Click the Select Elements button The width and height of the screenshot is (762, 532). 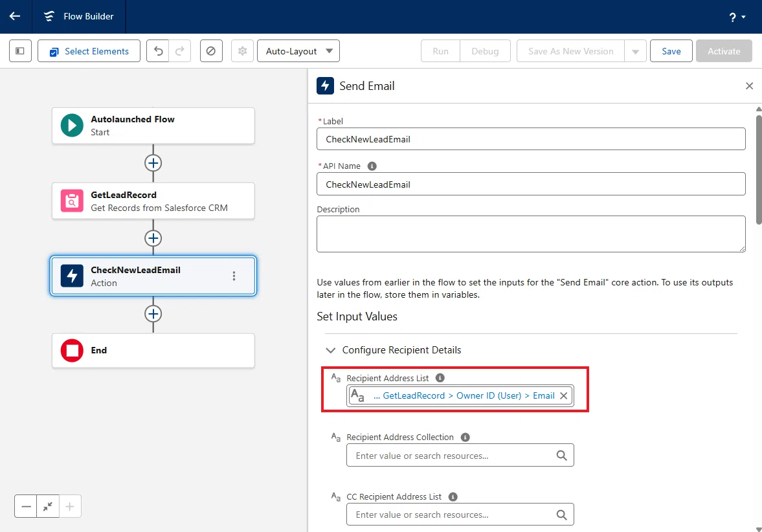(89, 51)
